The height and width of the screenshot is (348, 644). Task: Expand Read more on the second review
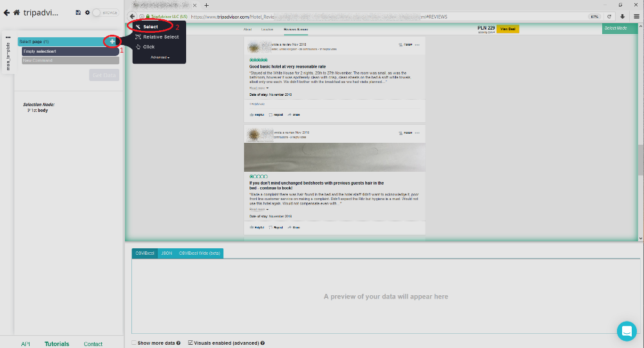pos(259,209)
